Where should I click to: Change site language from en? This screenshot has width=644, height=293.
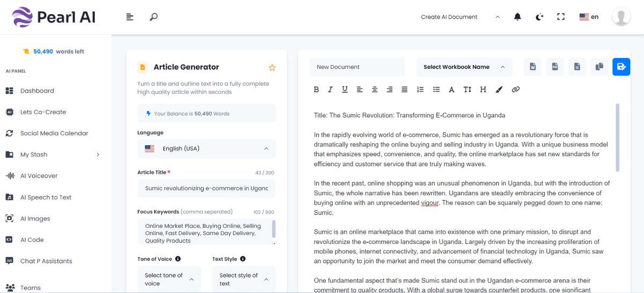[x=589, y=17]
